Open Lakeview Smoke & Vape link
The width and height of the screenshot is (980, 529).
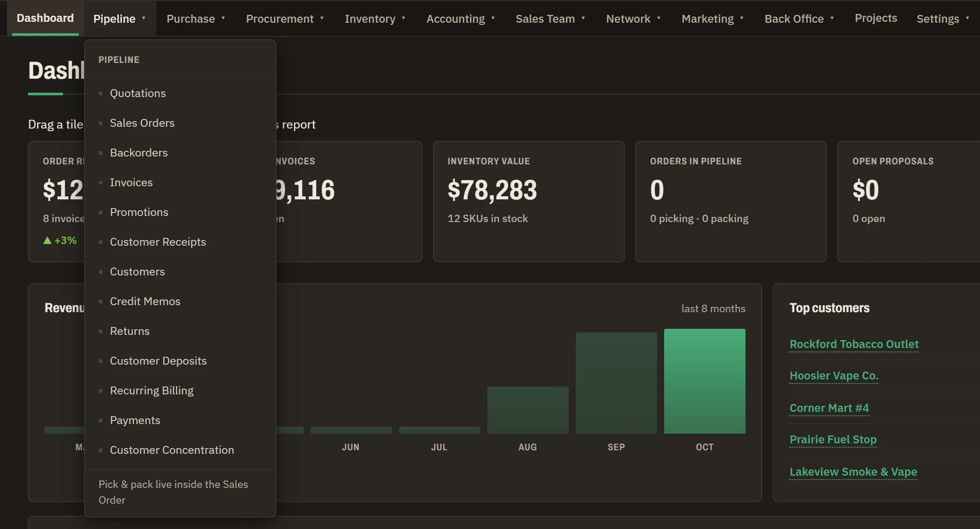click(853, 472)
